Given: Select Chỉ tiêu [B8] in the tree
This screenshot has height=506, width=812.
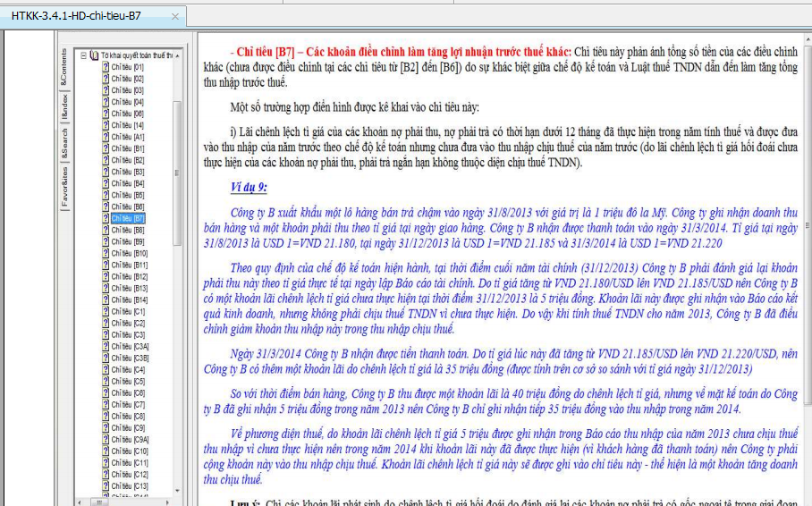Looking at the screenshot, I should [127, 230].
